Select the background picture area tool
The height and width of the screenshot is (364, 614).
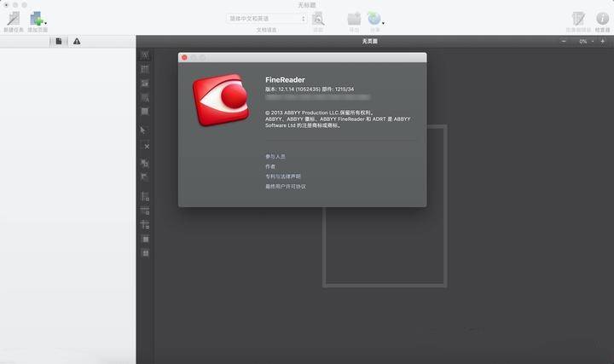tap(145, 97)
